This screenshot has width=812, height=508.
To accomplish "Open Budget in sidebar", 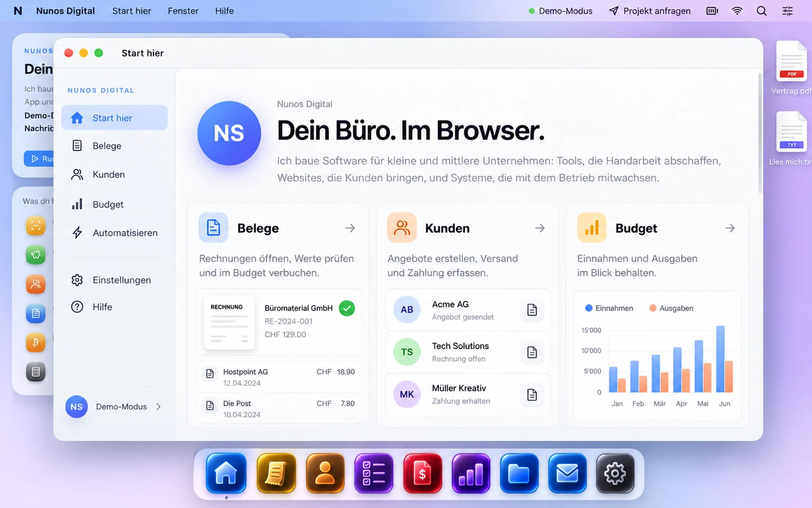I will [x=114, y=204].
